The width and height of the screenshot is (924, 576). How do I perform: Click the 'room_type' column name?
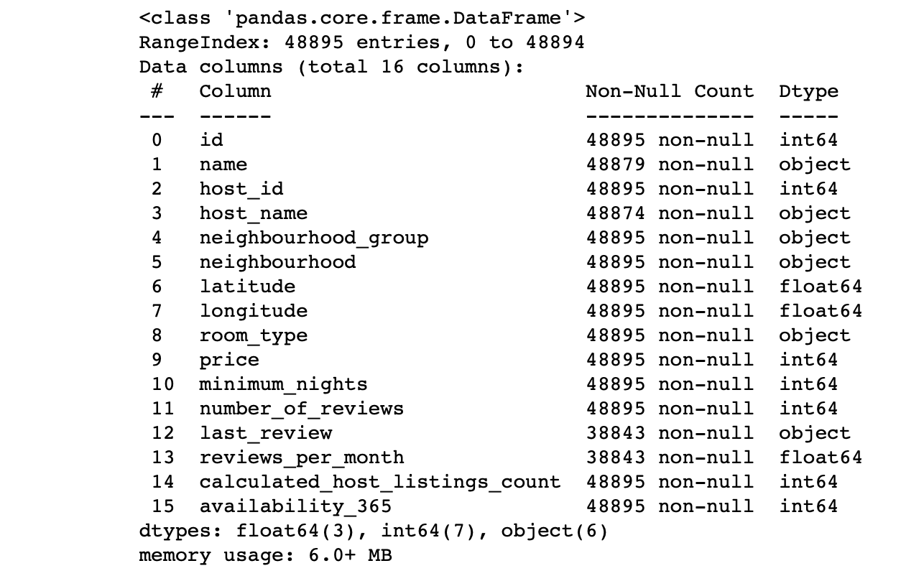click(x=253, y=335)
